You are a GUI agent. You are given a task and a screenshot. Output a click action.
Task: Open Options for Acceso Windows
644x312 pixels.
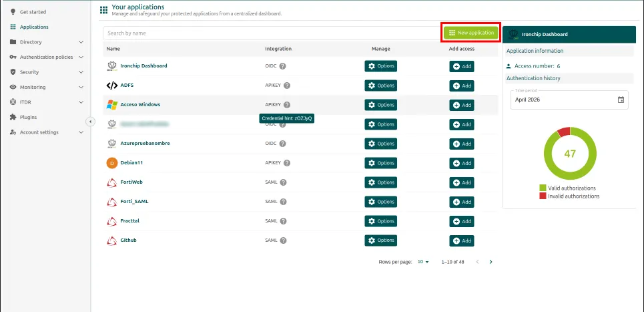tap(381, 105)
